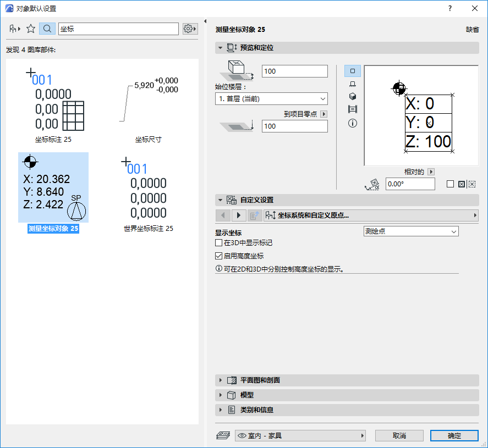Select the front view preview icon

352,83
